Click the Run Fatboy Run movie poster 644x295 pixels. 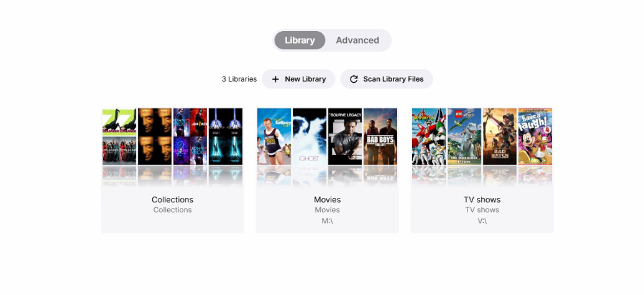click(x=274, y=136)
